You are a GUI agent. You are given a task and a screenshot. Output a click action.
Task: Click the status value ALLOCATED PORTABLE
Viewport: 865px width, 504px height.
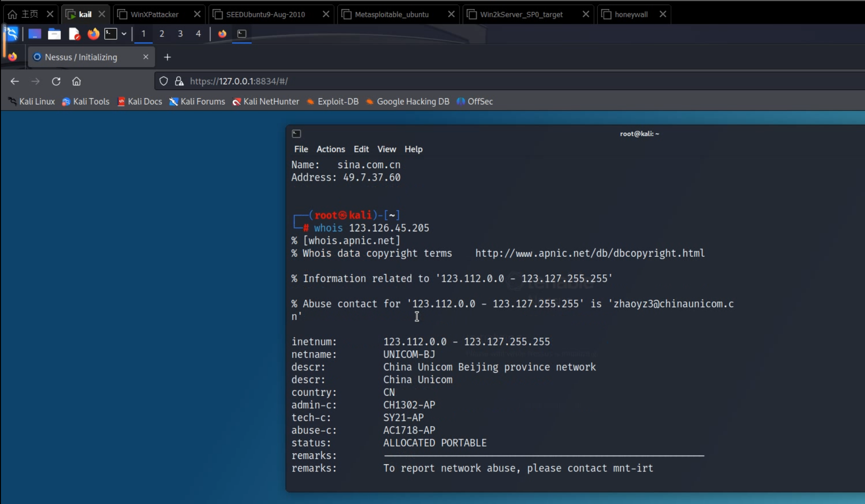[435, 443]
